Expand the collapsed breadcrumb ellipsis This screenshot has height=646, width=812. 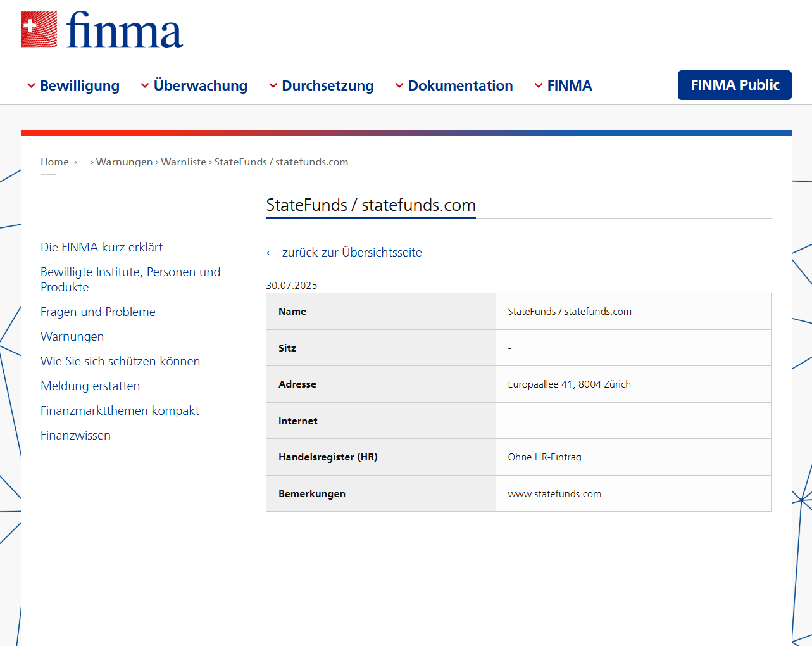[x=84, y=162]
